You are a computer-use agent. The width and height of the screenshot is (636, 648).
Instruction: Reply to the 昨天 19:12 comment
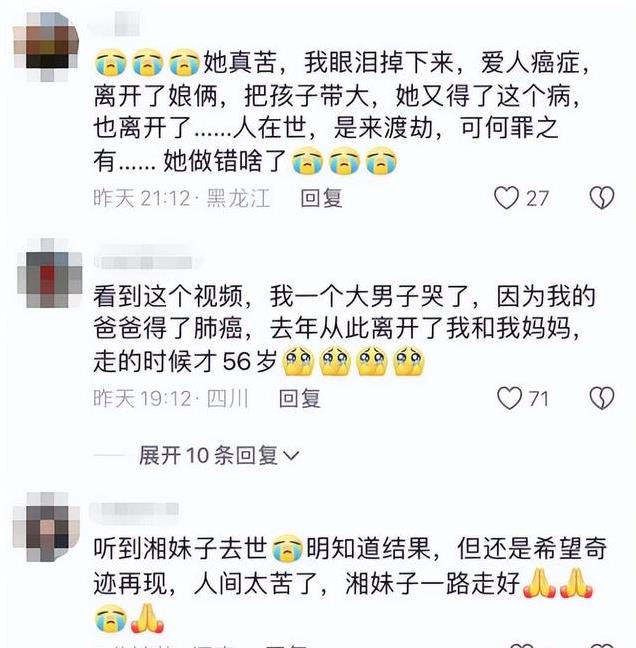point(300,399)
